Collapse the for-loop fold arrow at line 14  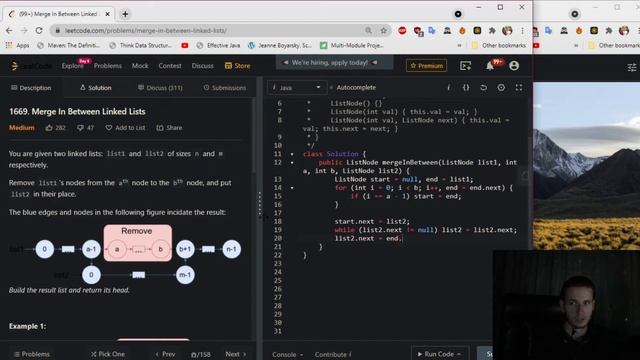(292, 188)
